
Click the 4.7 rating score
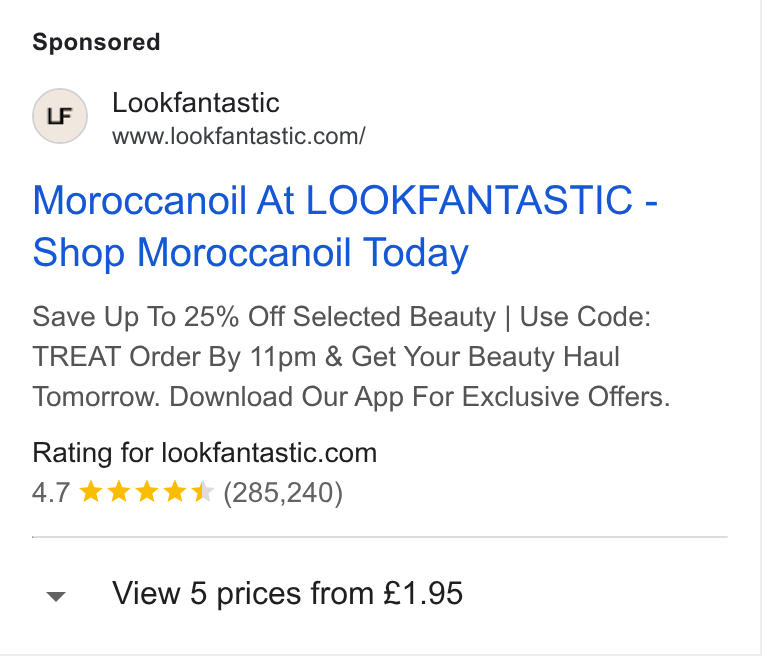coord(51,492)
